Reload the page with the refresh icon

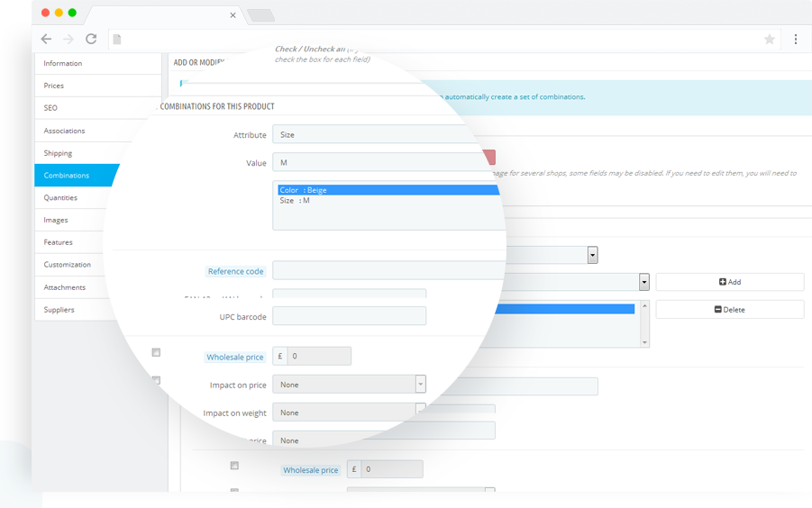[91, 39]
